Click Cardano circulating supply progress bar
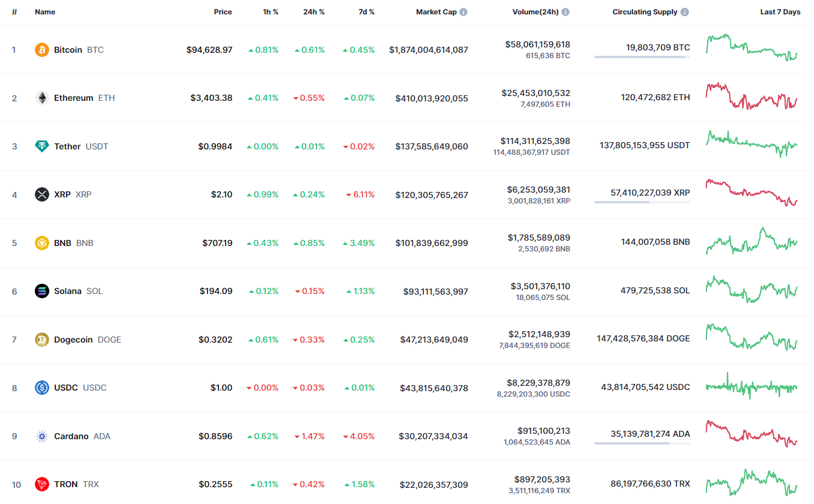Screen dimensions: 814x504 click(x=642, y=443)
